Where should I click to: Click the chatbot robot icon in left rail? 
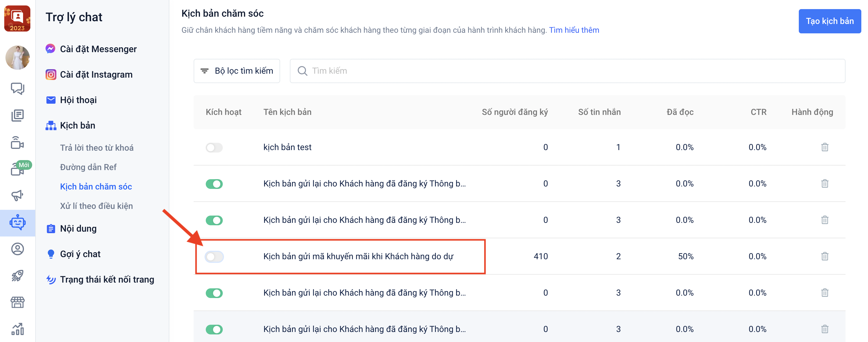pyautogui.click(x=18, y=223)
